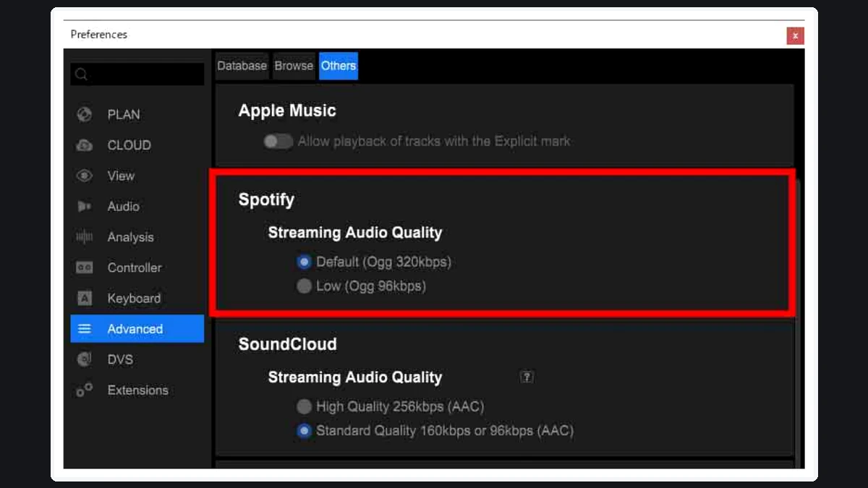Click the CLOUD icon in sidebar
The width and height of the screenshot is (868, 488).
point(84,145)
